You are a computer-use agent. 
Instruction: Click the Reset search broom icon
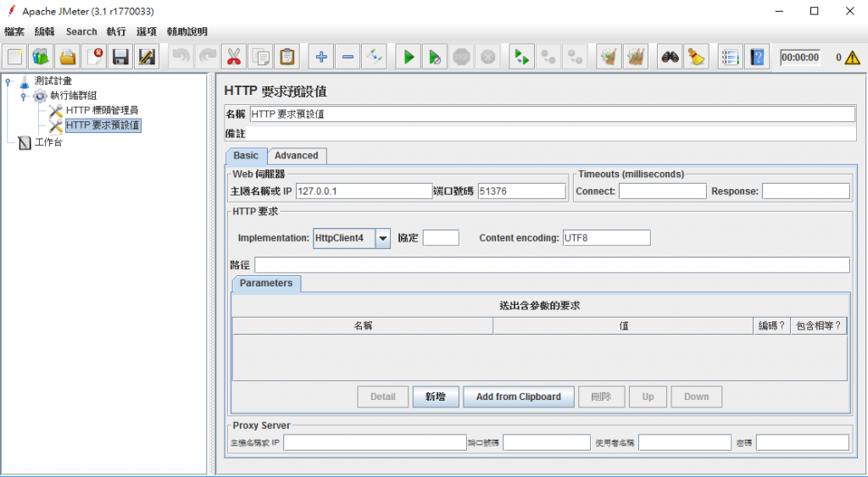tap(697, 57)
